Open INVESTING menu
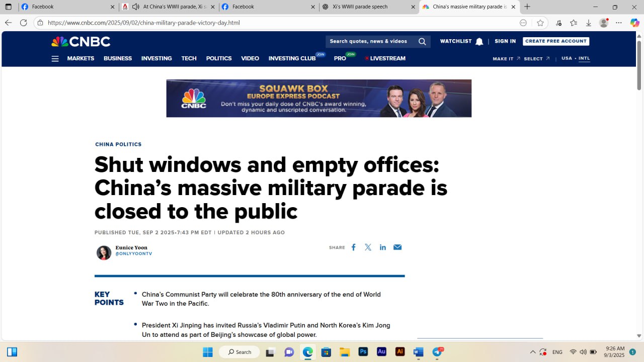This screenshot has width=644, height=362. (x=156, y=58)
